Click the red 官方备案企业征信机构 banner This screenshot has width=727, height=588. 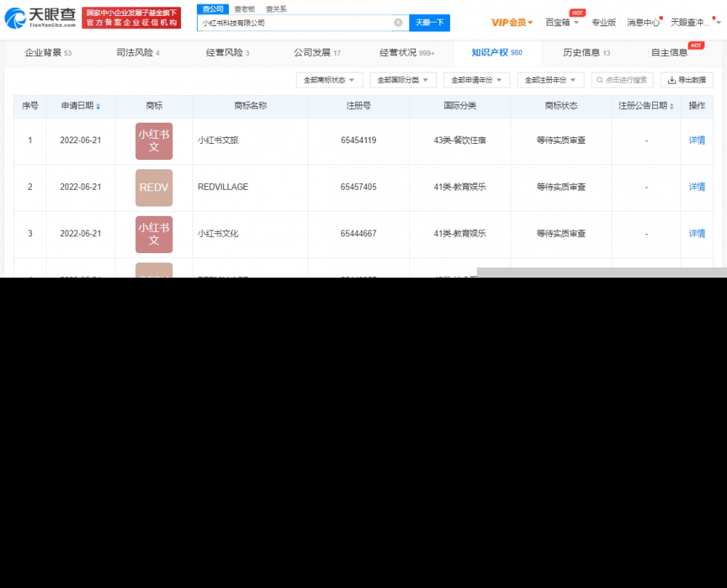131,17
